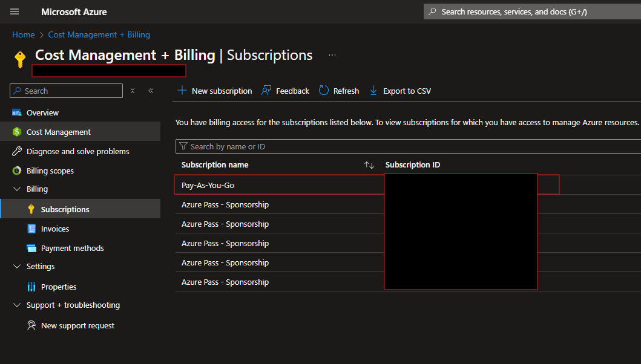Collapse the sidebar with double chevron
The image size is (641, 364).
pos(151,91)
